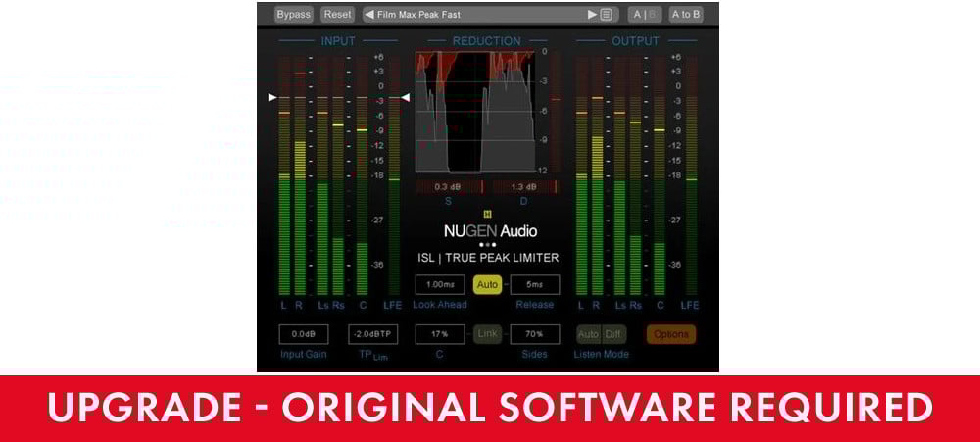Image resolution: width=980 pixels, height=442 pixels.
Task: Click the right input threshold marker
Action: pos(404,98)
